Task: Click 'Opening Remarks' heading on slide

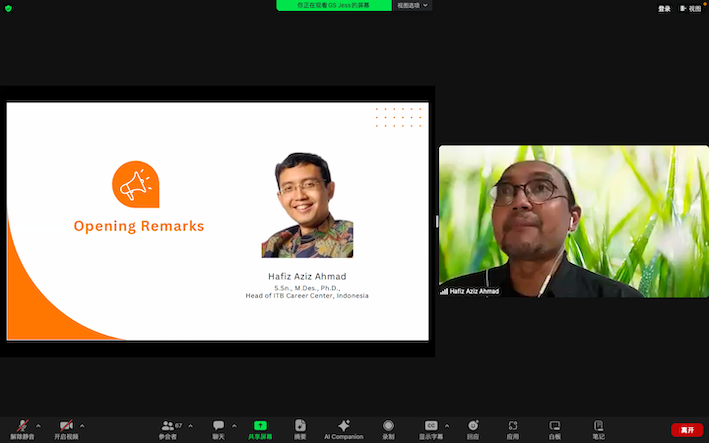Action: (139, 226)
